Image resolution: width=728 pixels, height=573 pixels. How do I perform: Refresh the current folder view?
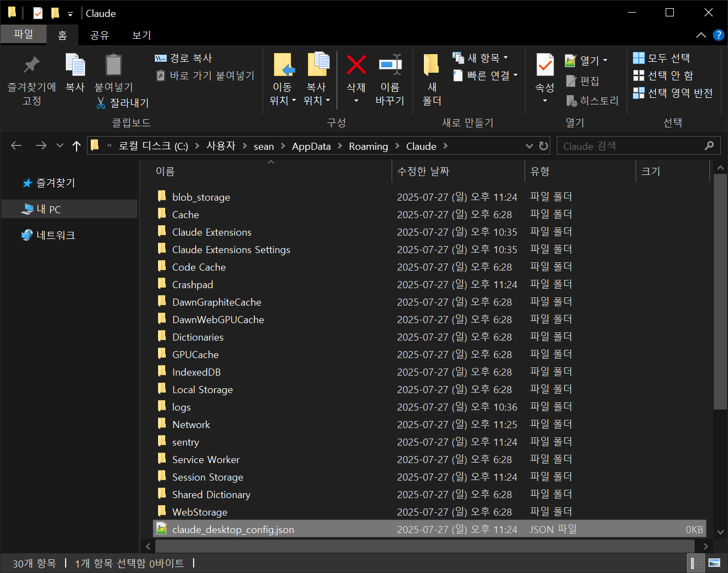[x=543, y=146]
